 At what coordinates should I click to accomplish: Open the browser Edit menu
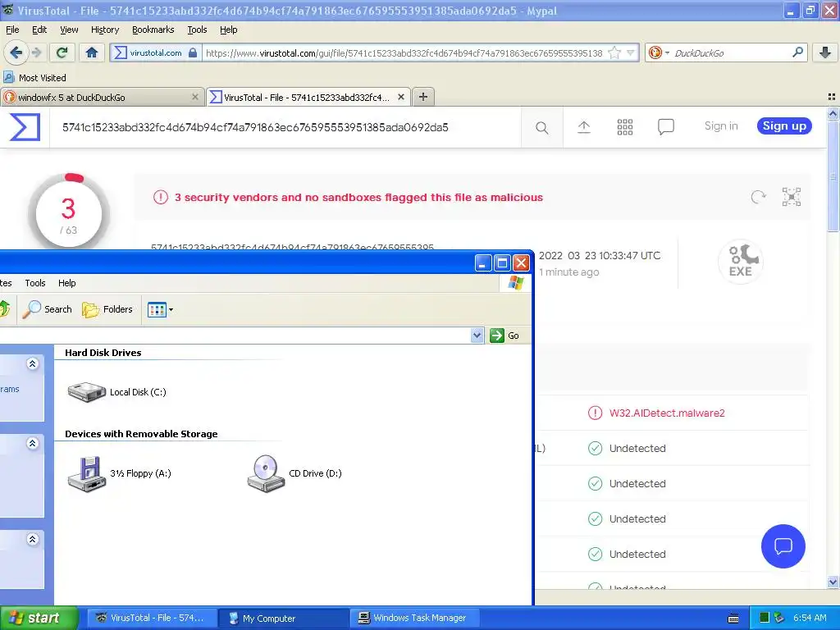[x=39, y=30]
